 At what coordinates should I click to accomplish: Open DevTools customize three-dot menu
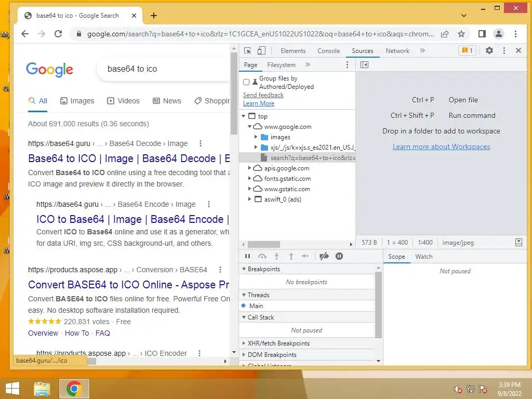pos(504,50)
